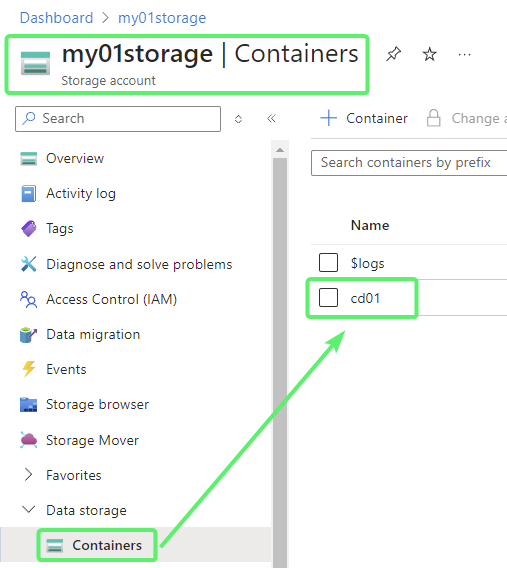
Task: Expand the Favorites section
Action: tap(28, 474)
